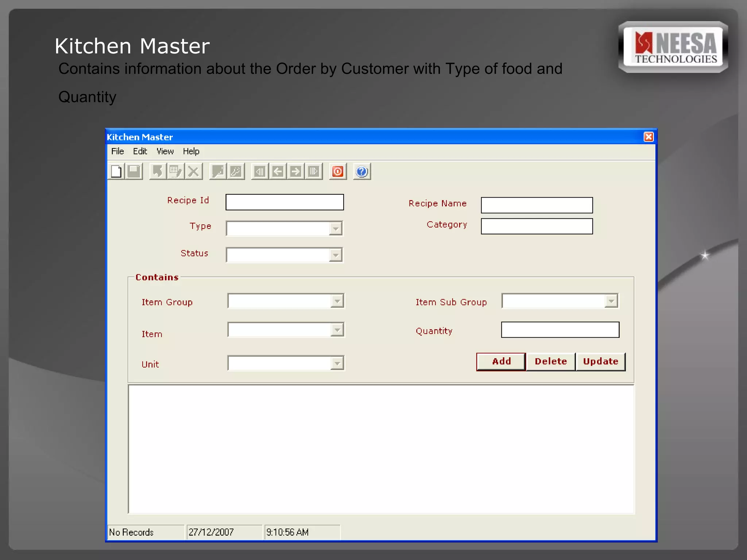Click the Neesa Technologies logo

(673, 47)
